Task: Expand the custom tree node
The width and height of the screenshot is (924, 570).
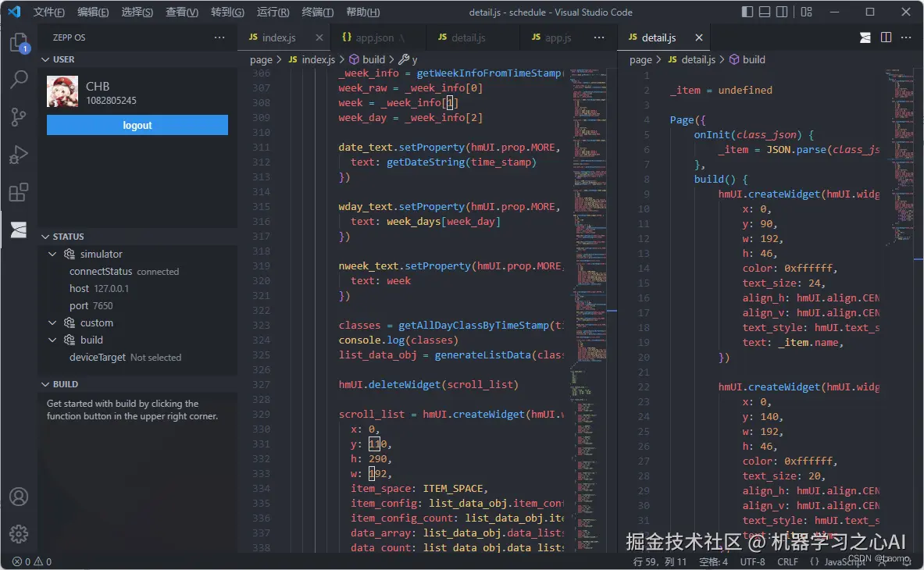Action: [x=52, y=322]
